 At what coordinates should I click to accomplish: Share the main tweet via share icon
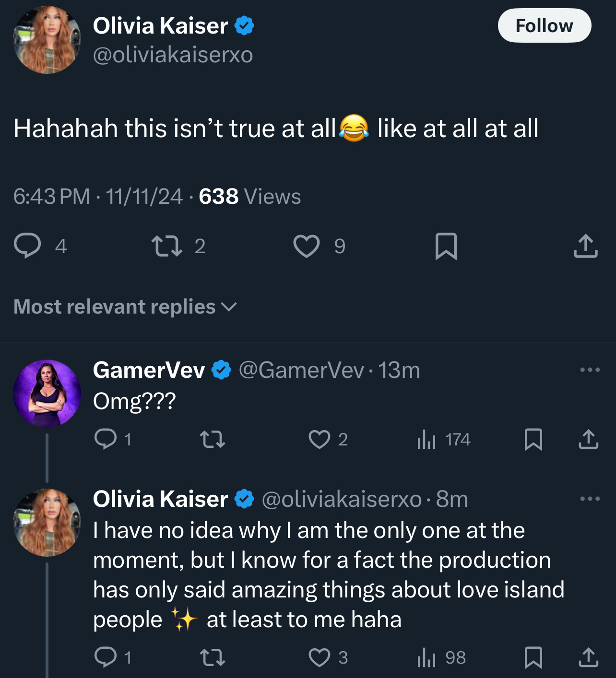tap(585, 246)
